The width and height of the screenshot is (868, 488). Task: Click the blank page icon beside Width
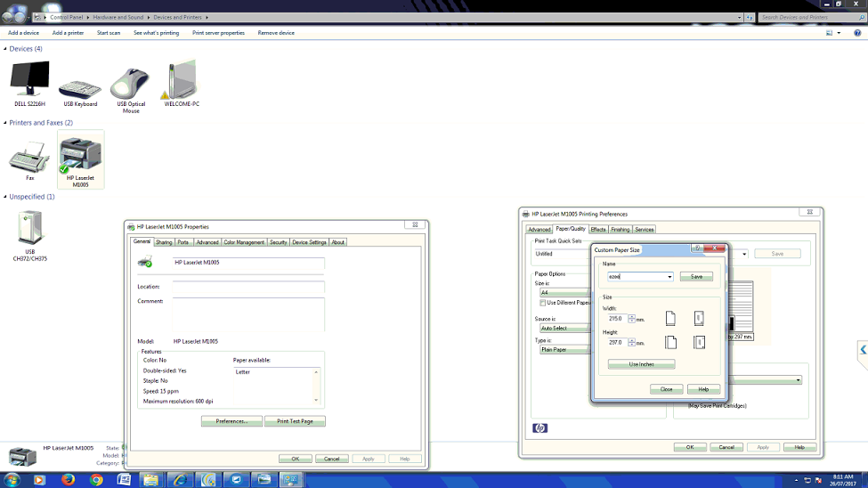click(x=670, y=318)
